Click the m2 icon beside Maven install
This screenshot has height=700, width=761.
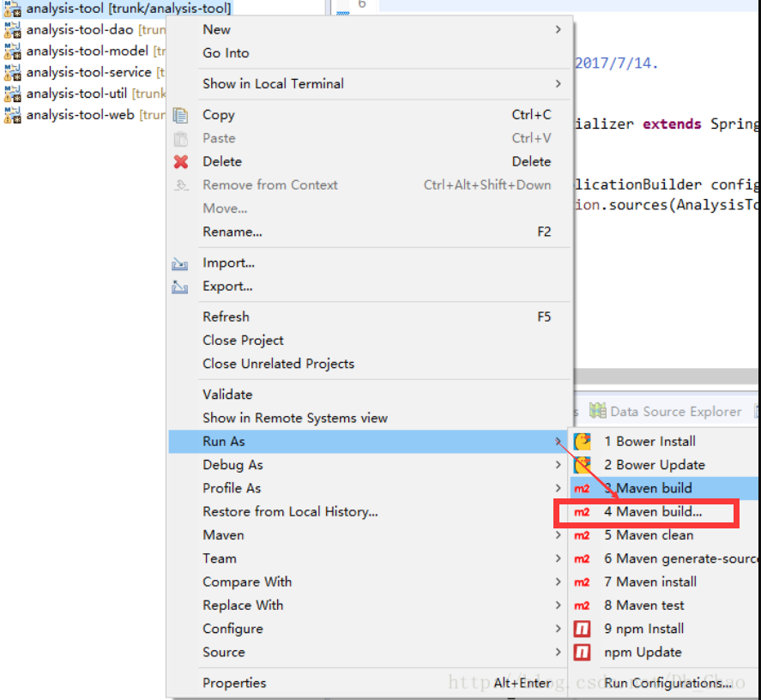pos(582,582)
